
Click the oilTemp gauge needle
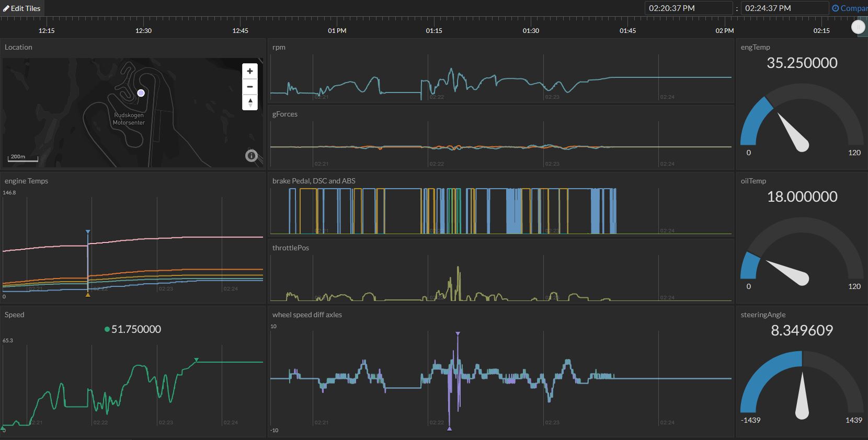pos(787,272)
